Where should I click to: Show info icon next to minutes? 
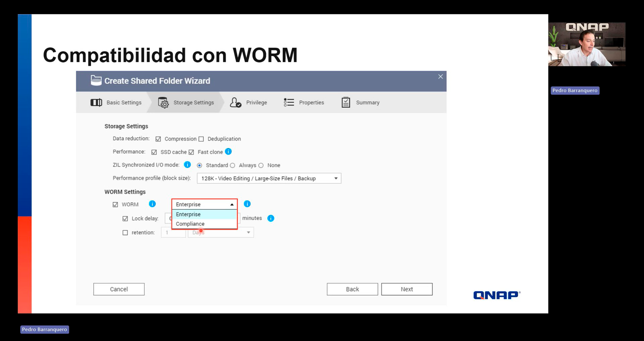click(x=270, y=218)
